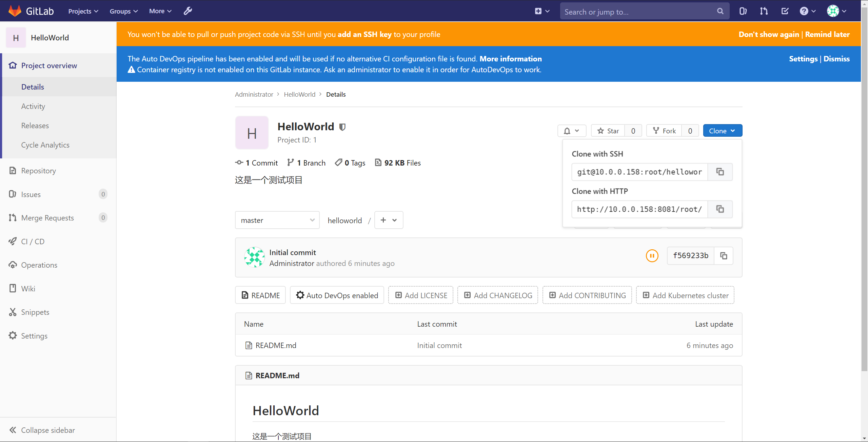Open the master branch selector

coord(277,220)
